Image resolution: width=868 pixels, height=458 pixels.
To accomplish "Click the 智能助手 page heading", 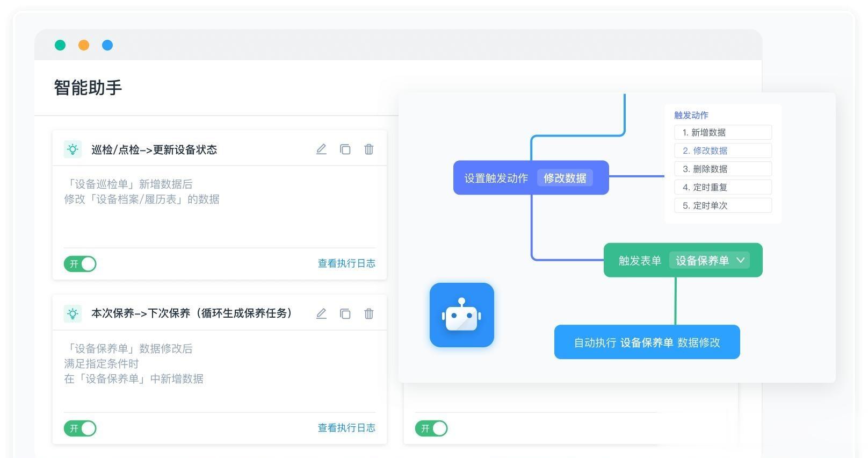I will tap(88, 88).
